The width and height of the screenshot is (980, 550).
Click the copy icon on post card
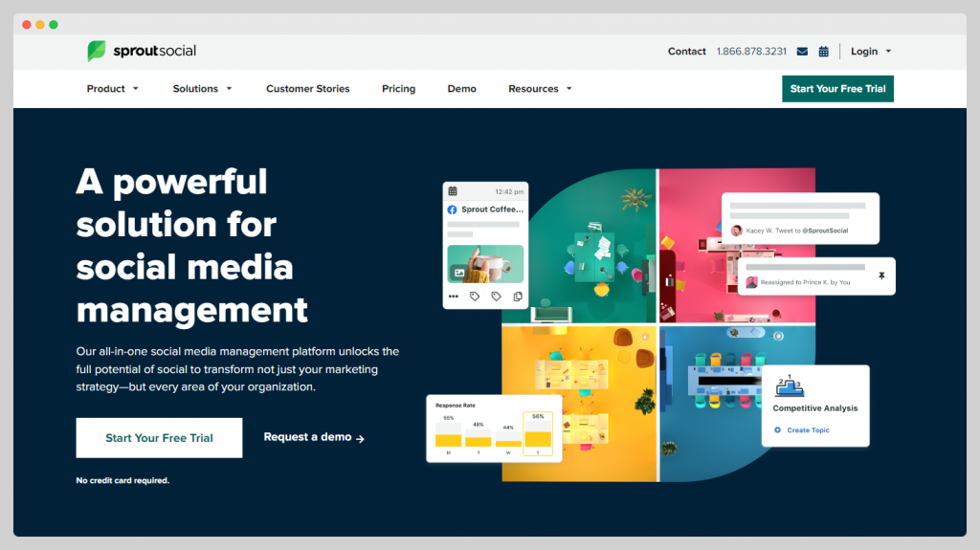pos(518,297)
